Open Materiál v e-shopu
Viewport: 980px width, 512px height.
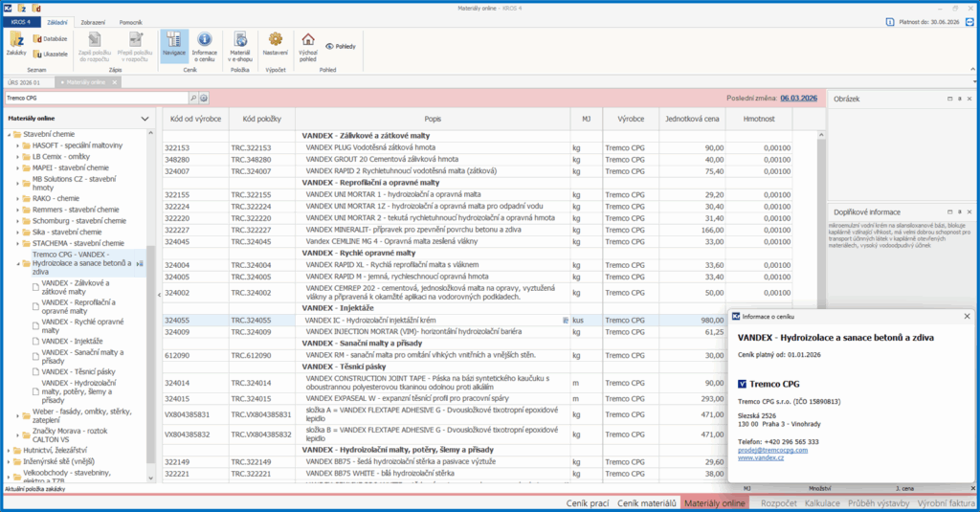click(x=240, y=44)
